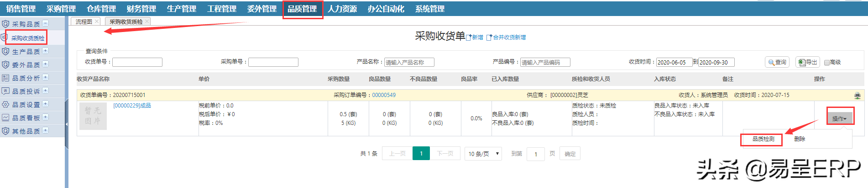Click the 查询 magnifier search button

pyautogui.click(x=772, y=62)
